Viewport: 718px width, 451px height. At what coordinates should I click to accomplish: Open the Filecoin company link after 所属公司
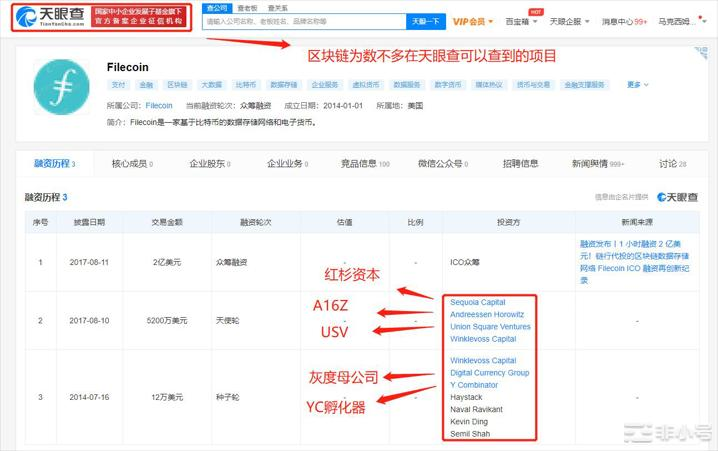(159, 106)
